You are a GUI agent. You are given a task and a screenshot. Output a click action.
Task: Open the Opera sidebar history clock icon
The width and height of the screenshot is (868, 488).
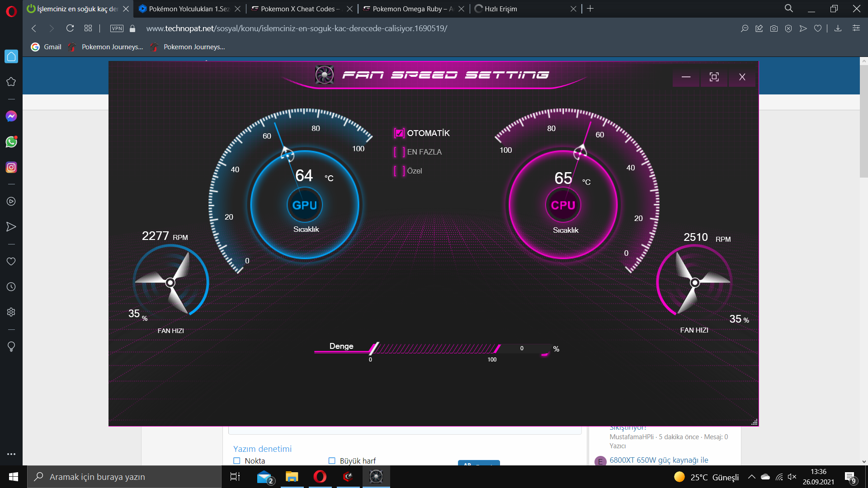pos(11,287)
